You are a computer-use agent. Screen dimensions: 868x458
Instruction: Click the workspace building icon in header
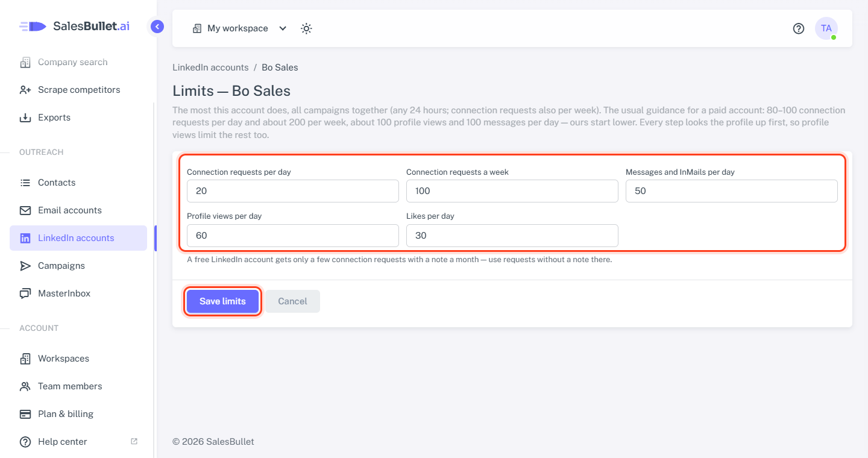point(197,28)
